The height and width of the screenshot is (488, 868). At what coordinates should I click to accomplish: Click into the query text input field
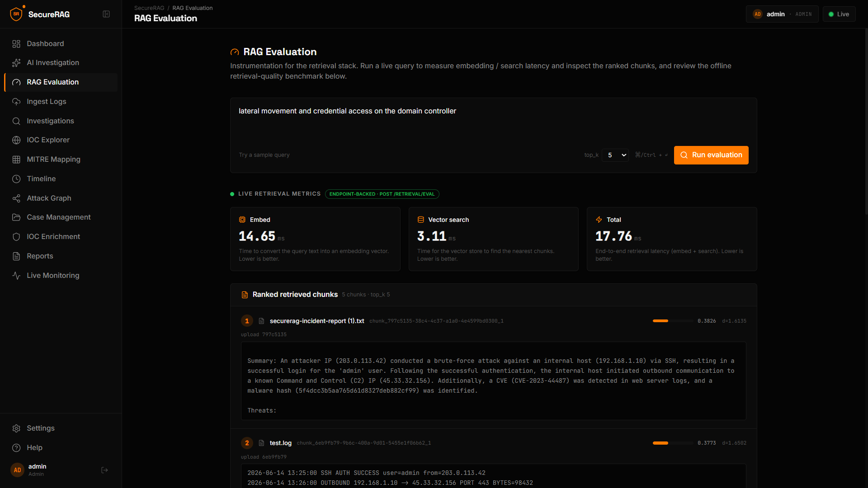(493, 122)
